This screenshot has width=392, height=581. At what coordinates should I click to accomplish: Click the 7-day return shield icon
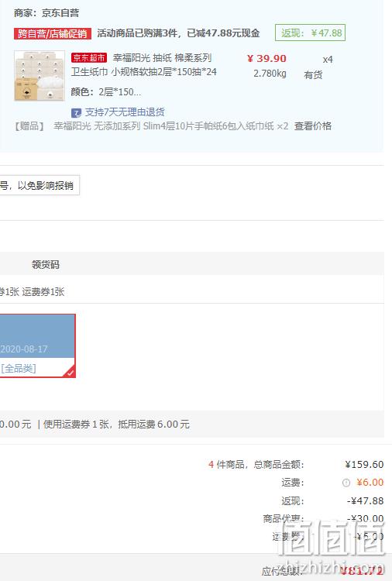76,112
